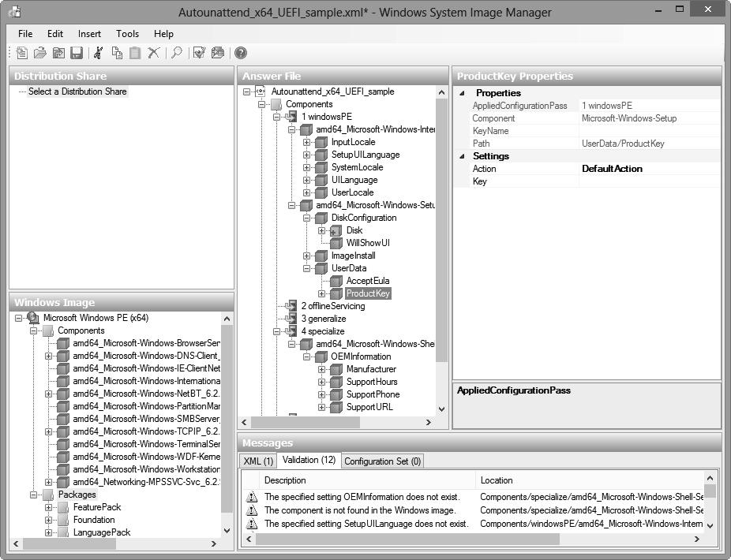Click the Packages folder icon in Windows Image

48,495
